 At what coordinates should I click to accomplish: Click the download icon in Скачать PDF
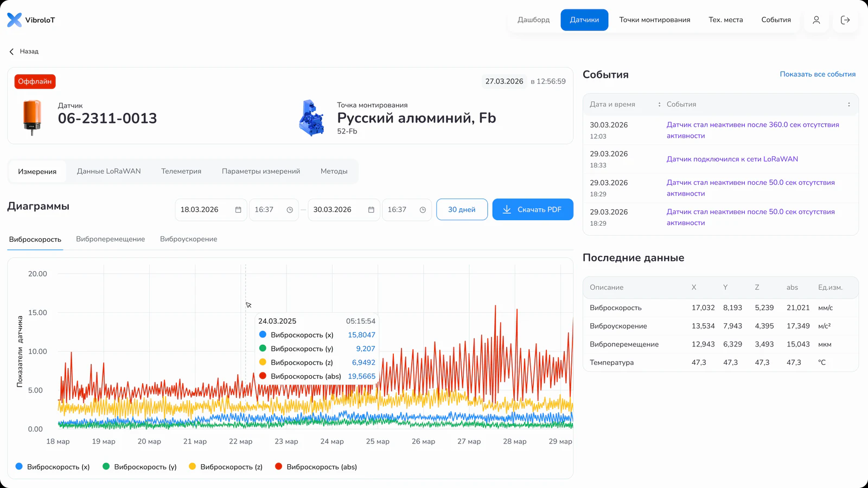point(507,209)
